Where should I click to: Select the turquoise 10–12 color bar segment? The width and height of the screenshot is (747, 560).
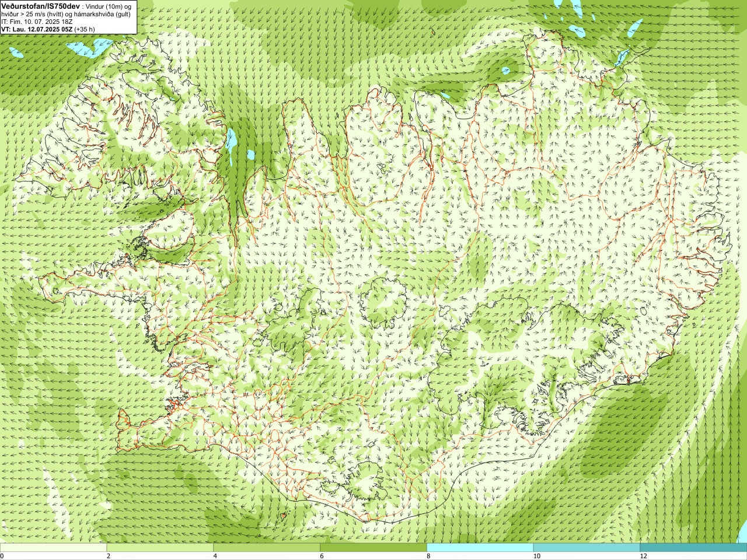[587, 548]
